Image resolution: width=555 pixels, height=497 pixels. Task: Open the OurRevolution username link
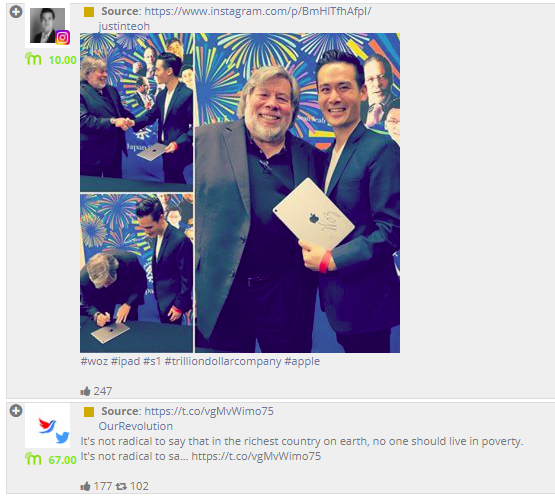[136, 426]
